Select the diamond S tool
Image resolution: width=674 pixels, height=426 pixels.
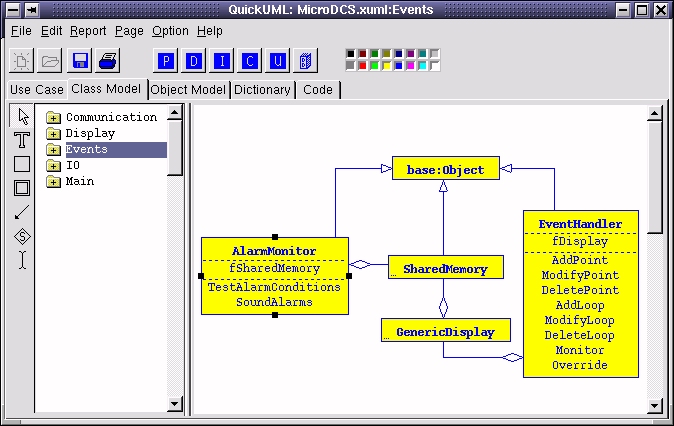pos(22,236)
